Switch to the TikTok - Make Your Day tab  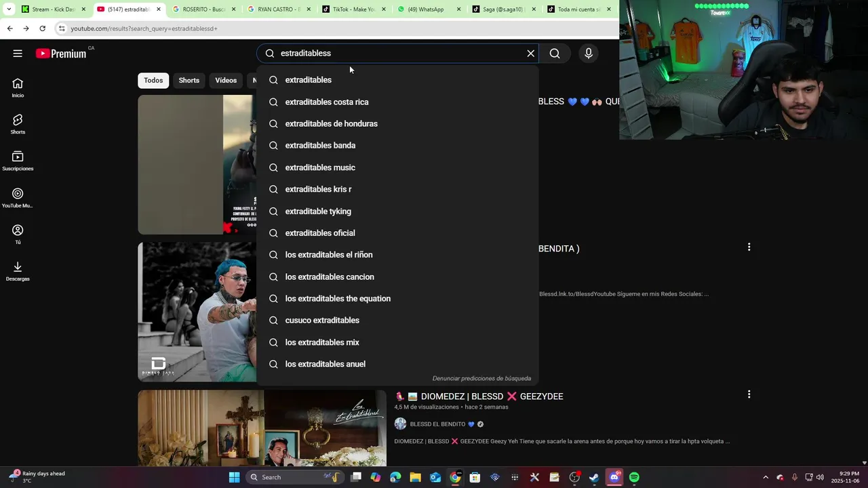pos(353,9)
